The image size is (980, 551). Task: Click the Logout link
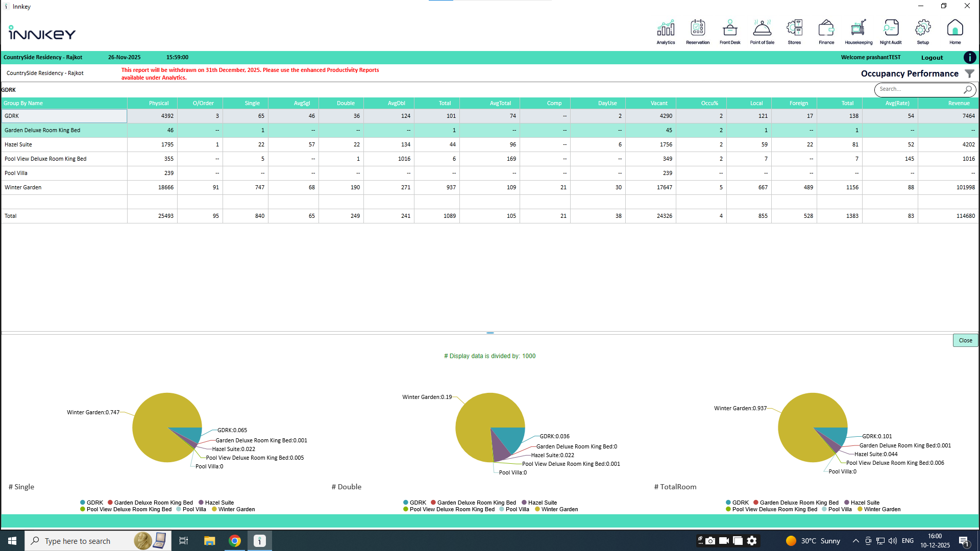tap(932, 58)
